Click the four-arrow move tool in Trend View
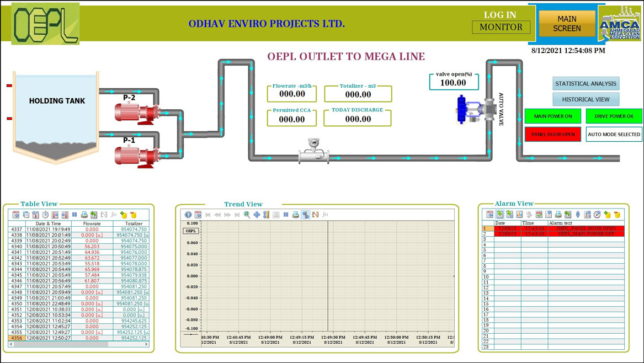 coord(257,215)
